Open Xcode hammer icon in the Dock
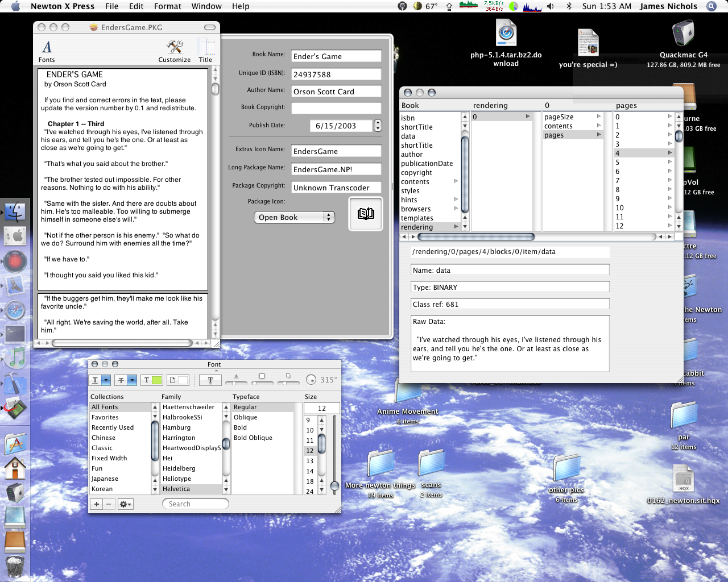Viewport: 728px width, 582px height. point(15,383)
